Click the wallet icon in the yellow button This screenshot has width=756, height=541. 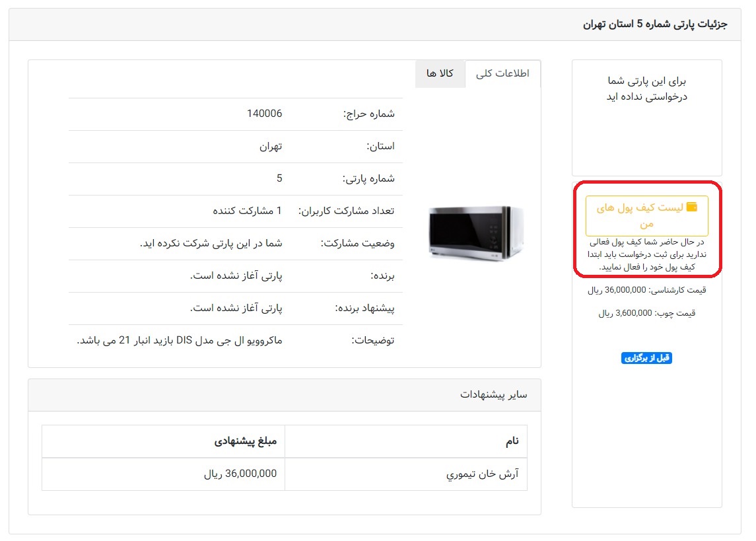[x=692, y=207]
